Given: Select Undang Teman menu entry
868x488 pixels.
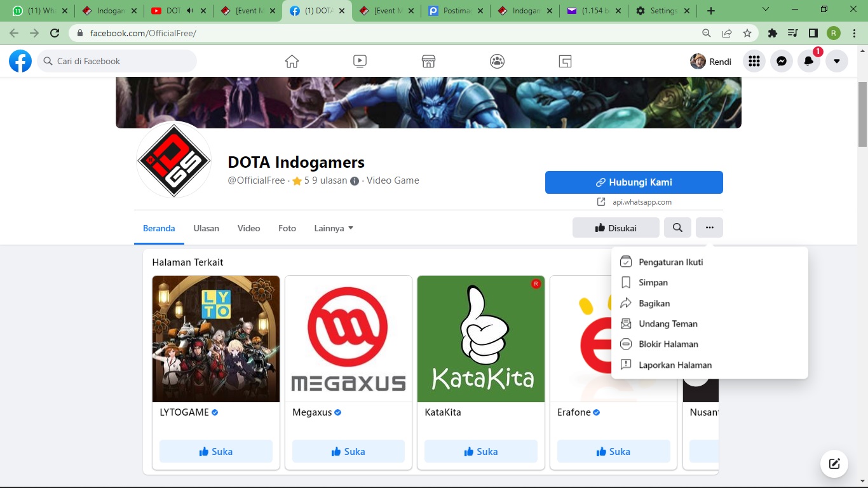Looking at the screenshot, I should (x=710, y=324).
